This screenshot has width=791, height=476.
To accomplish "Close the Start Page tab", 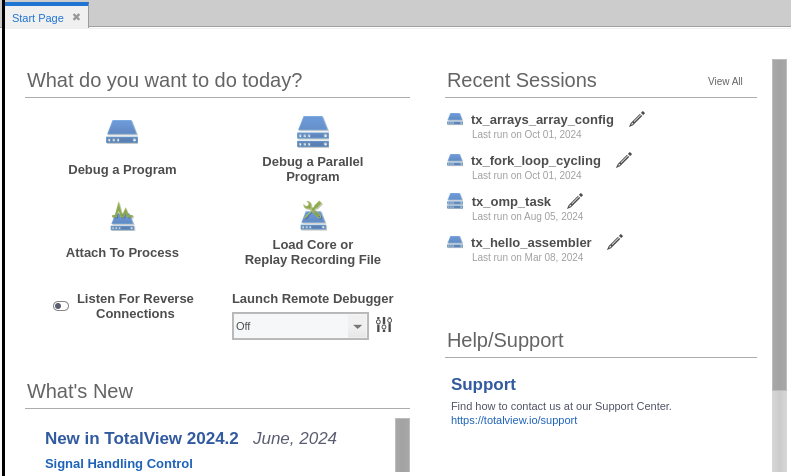I will coord(76,17).
